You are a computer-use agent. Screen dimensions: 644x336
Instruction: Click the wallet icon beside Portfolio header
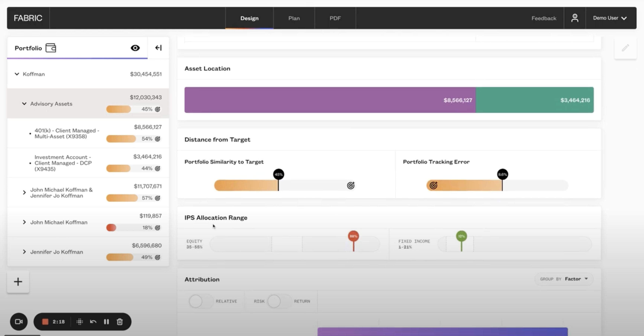[x=50, y=48]
